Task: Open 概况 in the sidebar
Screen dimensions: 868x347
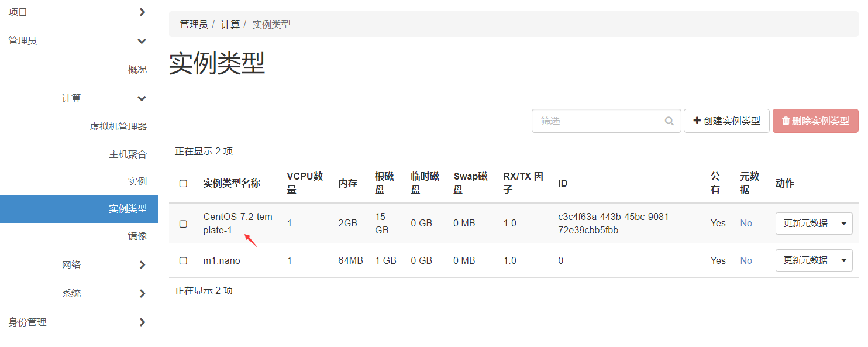Action: point(137,69)
